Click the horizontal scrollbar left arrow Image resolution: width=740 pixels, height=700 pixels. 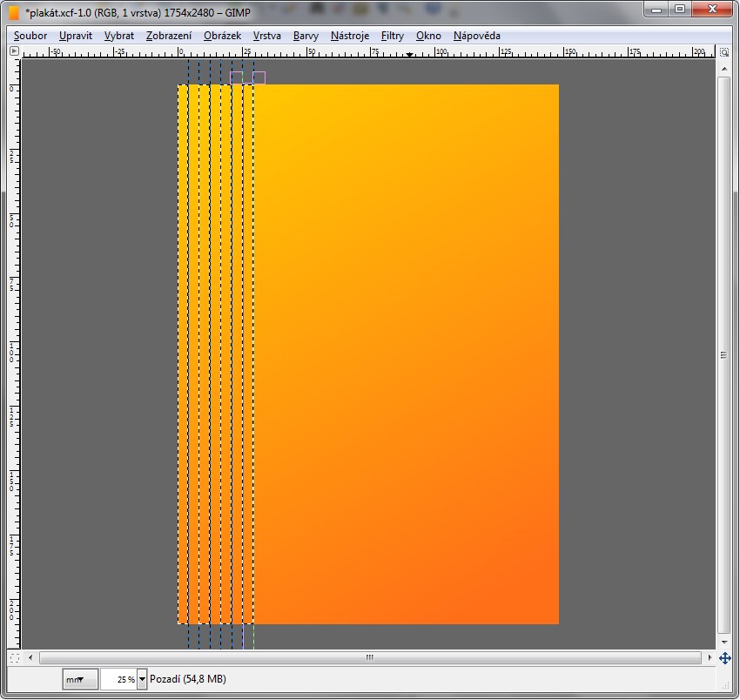click(30, 657)
